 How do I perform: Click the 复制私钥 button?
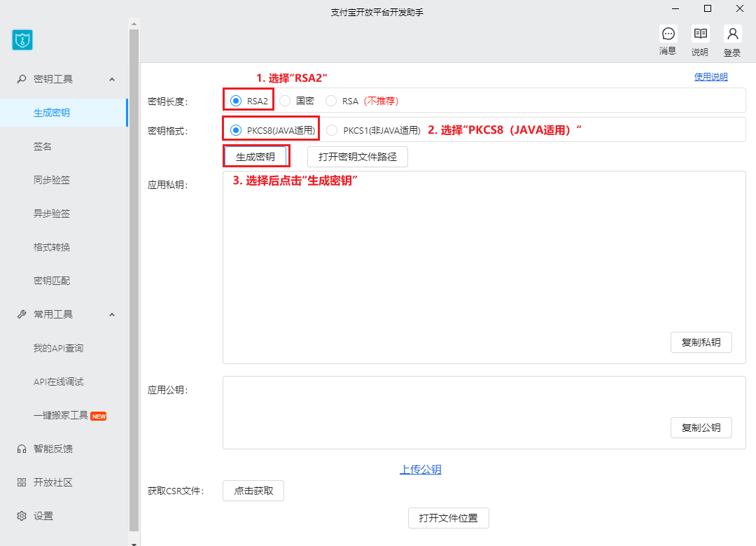pos(701,342)
